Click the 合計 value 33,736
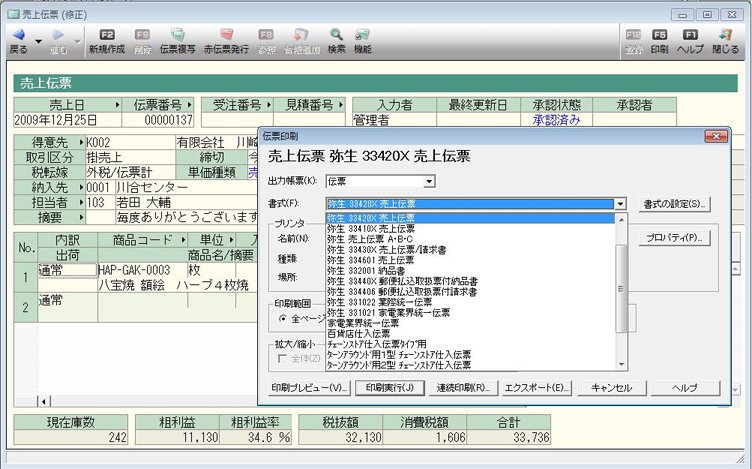The width and height of the screenshot is (752, 469). tap(508, 437)
